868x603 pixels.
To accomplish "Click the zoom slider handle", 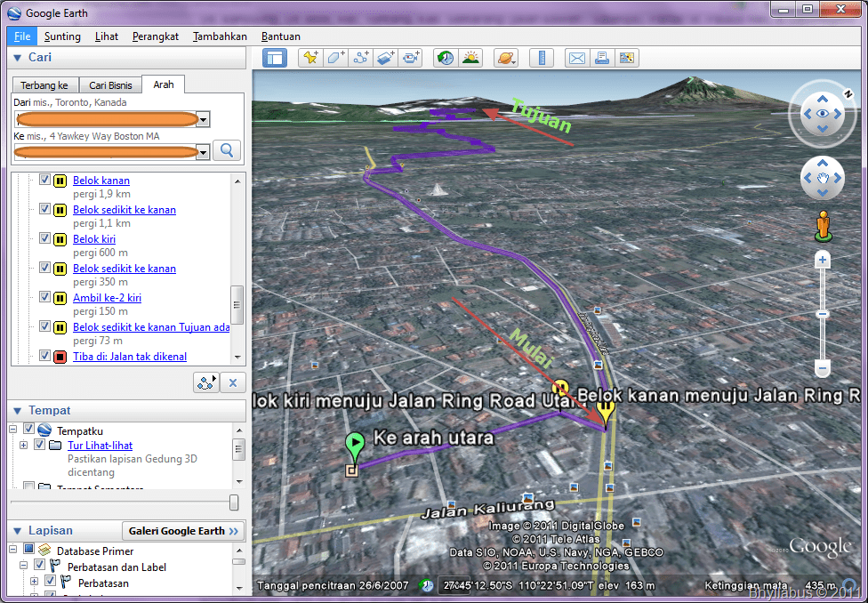I will pos(823,314).
